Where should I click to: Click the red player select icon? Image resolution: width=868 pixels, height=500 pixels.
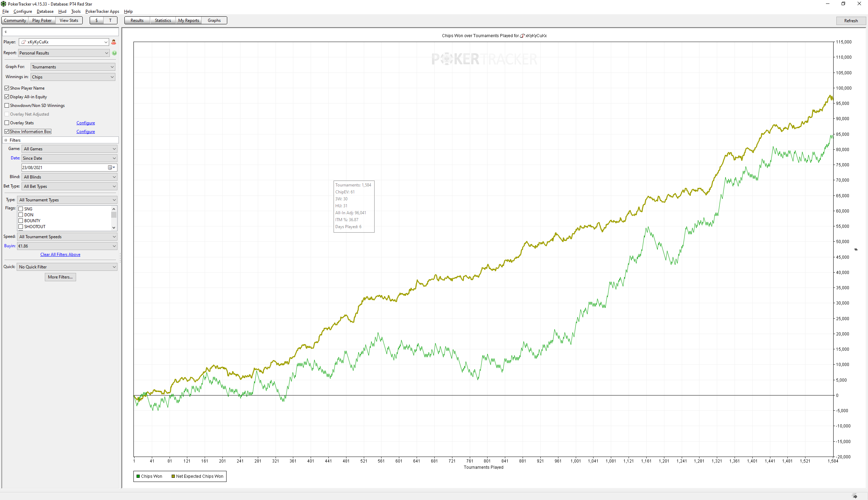114,42
